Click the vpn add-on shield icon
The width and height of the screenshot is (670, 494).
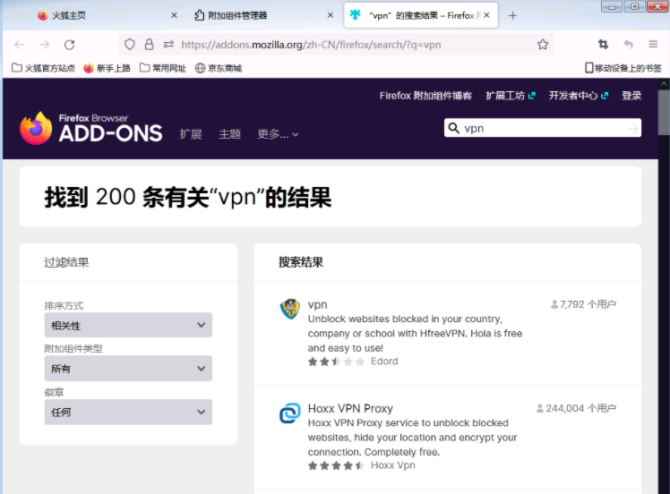click(x=290, y=309)
